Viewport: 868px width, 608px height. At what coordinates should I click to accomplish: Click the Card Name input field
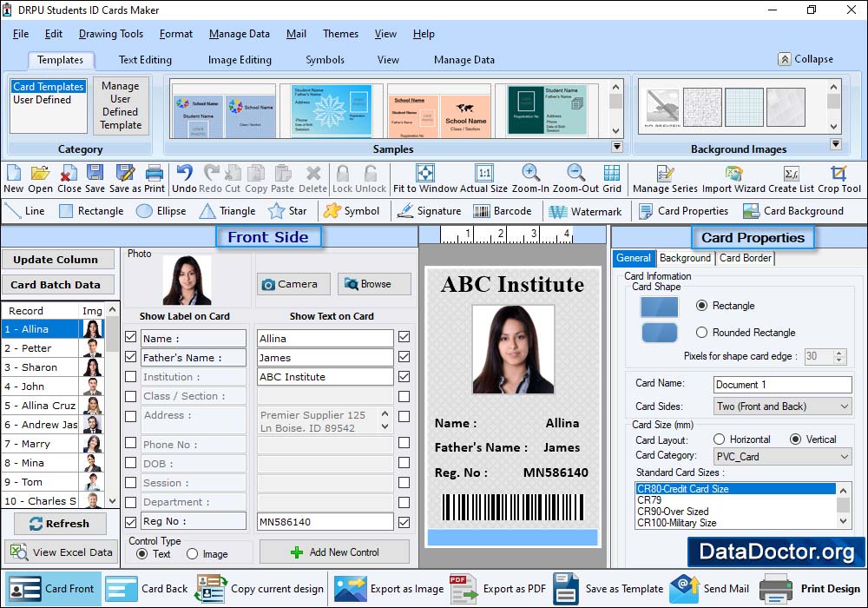(x=782, y=384)
